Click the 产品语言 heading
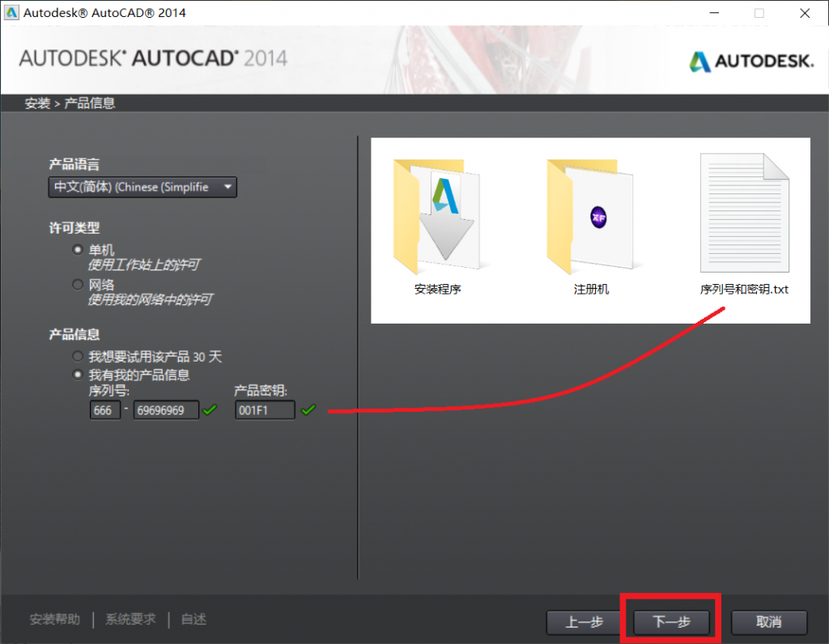Viewport: 829px width, 644px height. pyautogui.click(x=74, y=164)
